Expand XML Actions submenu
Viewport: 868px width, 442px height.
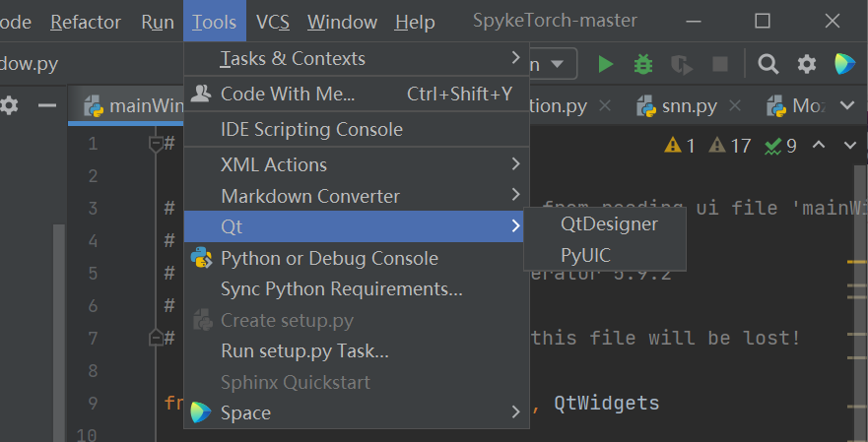click(x=357, y=164)
